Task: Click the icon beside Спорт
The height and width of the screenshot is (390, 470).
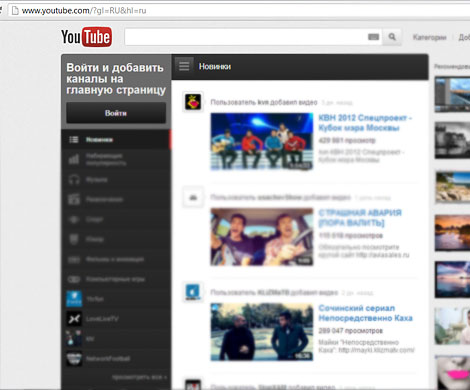Action: coord(74,219)
